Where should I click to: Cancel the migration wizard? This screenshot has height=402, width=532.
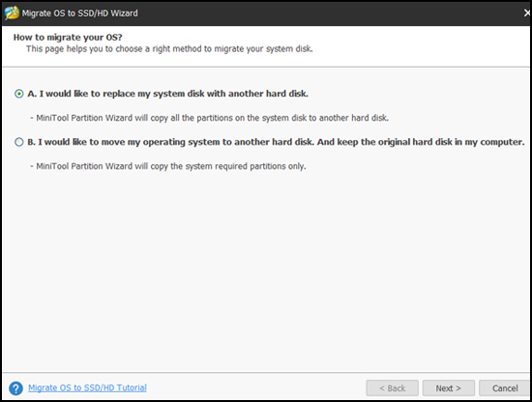pyautogui.click(x=505, y=388)
